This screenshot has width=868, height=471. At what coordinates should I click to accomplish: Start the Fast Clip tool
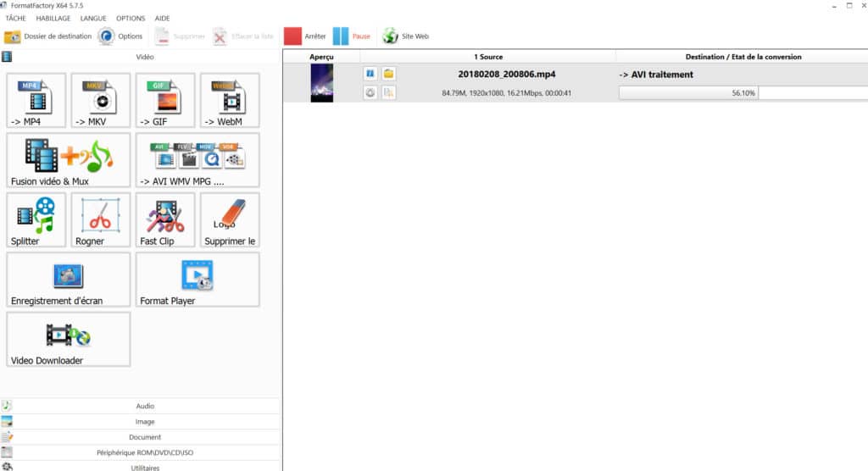pos(165,219)
